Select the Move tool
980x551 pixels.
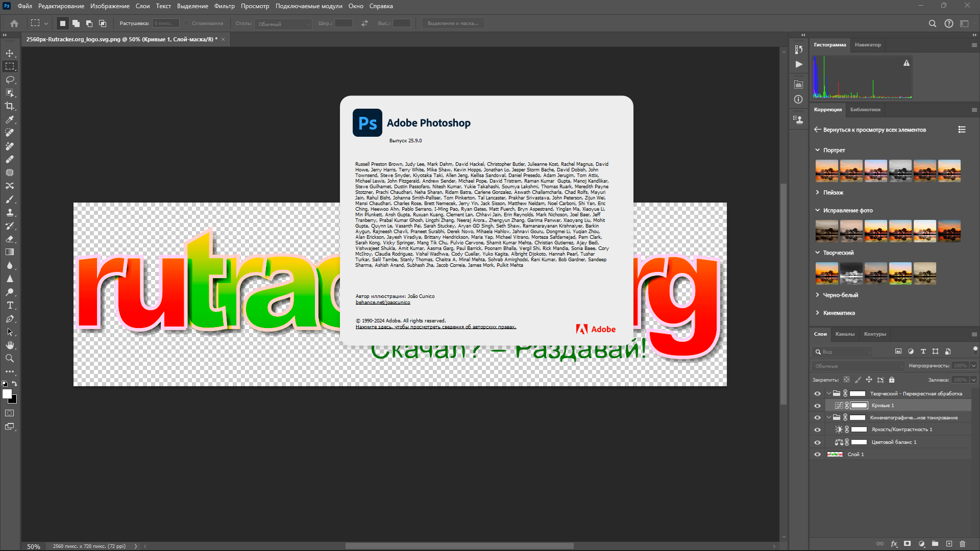click(x=10, y=53)
